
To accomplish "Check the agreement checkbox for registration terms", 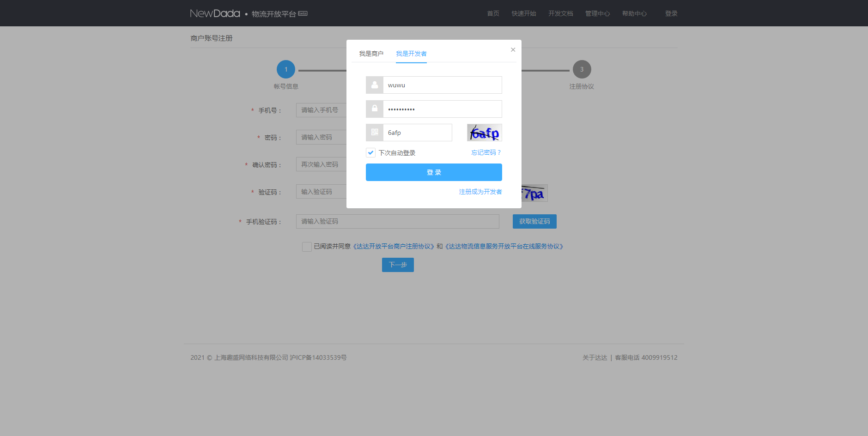I will coord(307,247).
